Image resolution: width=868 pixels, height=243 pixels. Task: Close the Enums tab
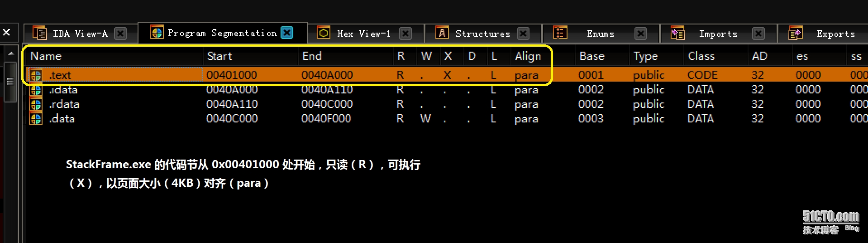click(x=641, y=34)
